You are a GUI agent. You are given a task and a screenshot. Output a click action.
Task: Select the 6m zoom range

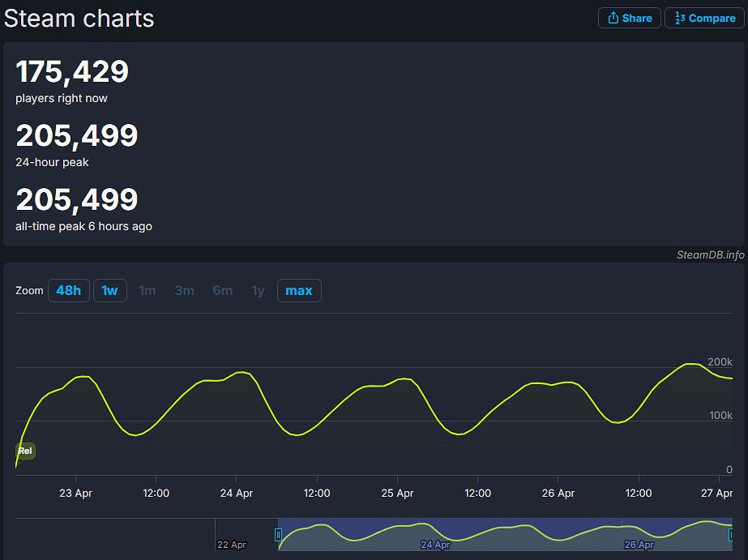pos(223,290)
